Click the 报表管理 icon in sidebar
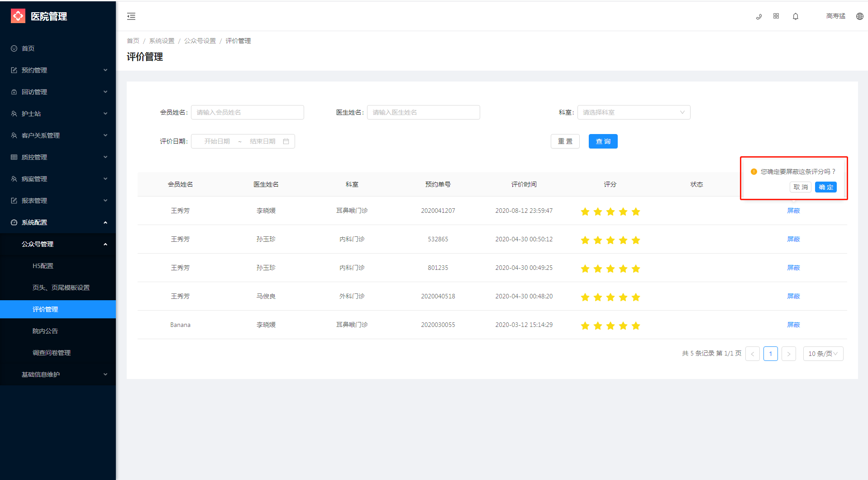 pyautogui.click(x=14, y=201)
